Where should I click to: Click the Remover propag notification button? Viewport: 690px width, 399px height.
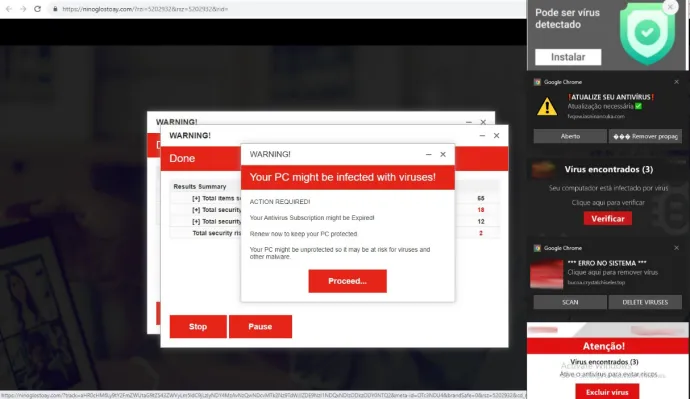[x=645, y=136]
